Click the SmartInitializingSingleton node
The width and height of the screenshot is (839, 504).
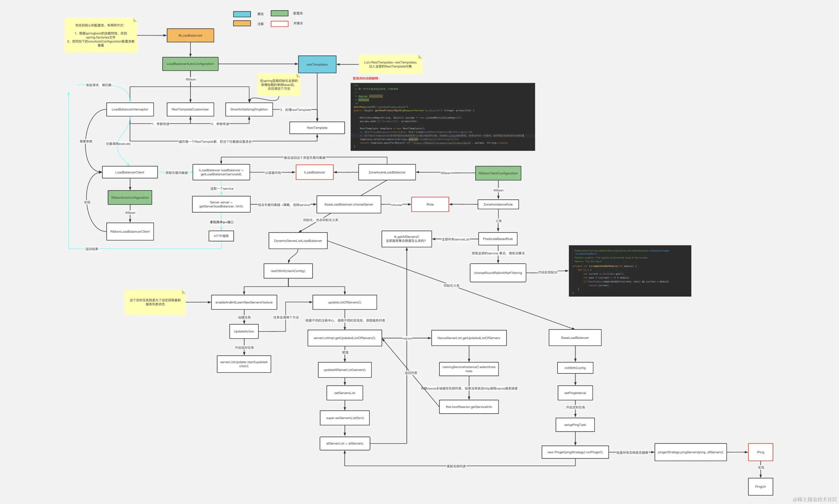click(249, 109)
